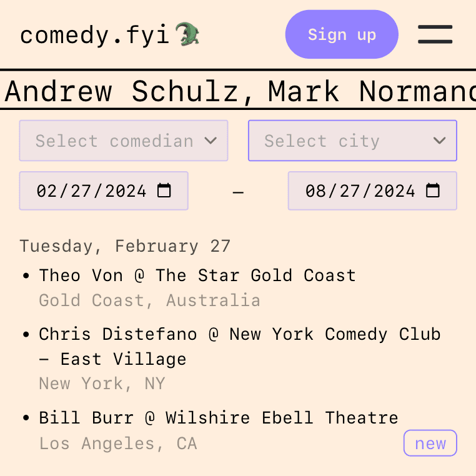This screenshot has width=476, height=476.
Task: Click the 02/27/2024 start date field
Action: click(104, 191)
